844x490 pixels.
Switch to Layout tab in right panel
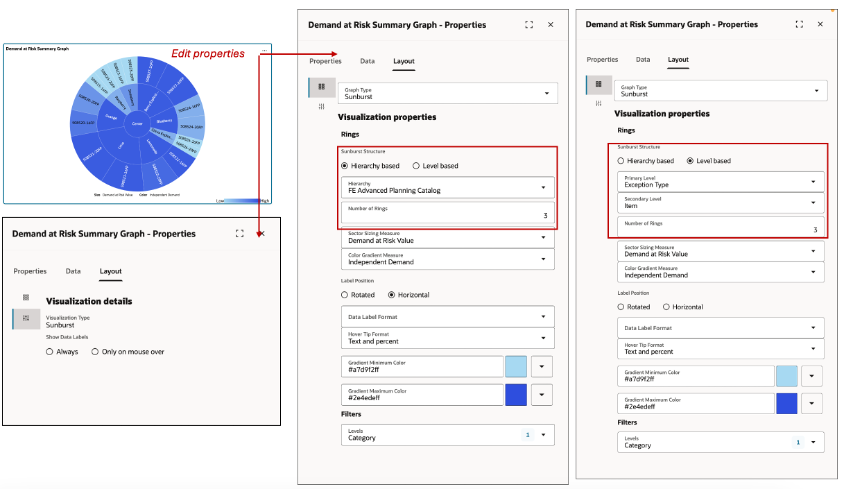(x=678, y=60)
